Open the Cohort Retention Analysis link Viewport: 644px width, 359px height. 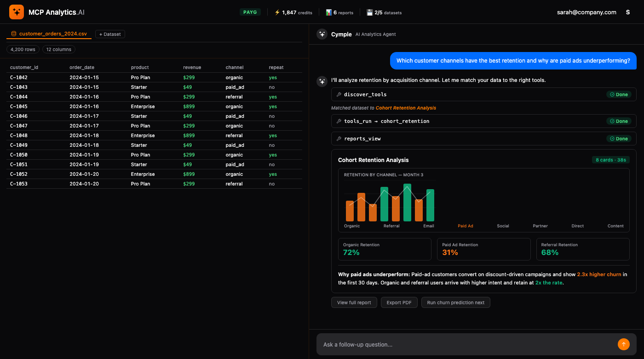406,108
